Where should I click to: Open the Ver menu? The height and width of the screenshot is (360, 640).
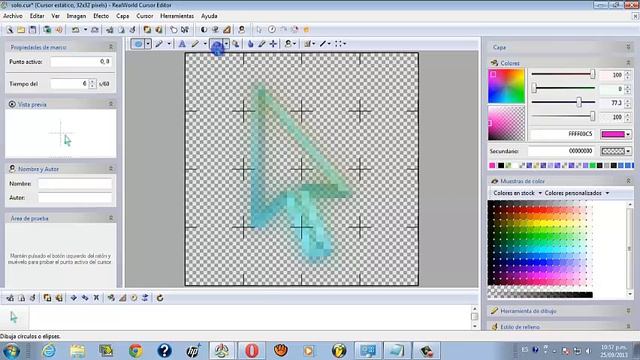pos(56,16)
